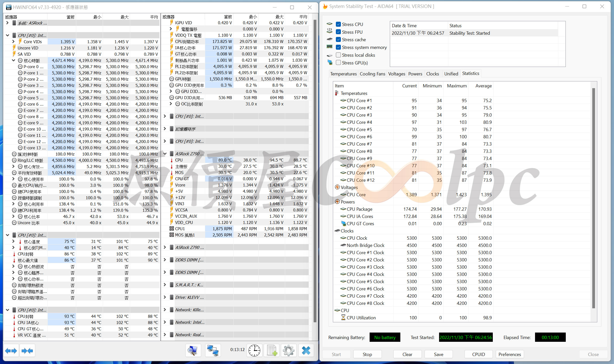This screenshot has height=364, width=614.
Task: Click the blue X close-sensors icon in HWiNFO
Action: click(x=306, y=351)
